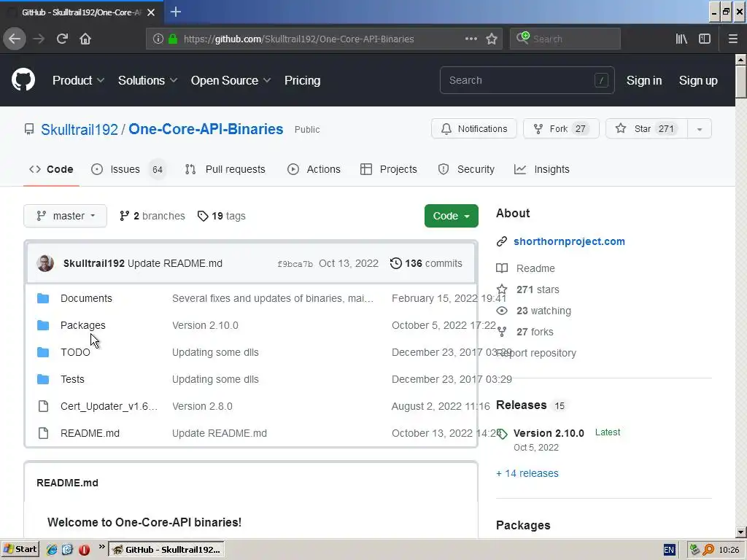The image size is (747, 560).
Task: Expand the Open Source menu
Action: pyautogui.click(x=231, y=80)
